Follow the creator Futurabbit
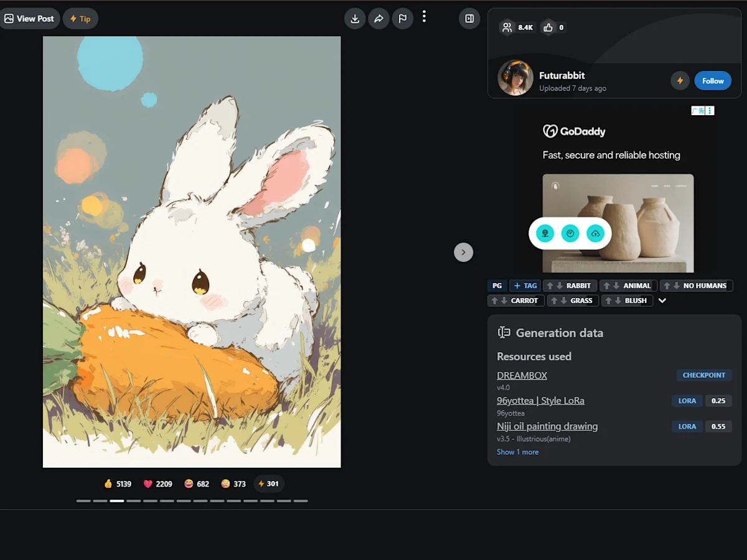 [x=713, y=81]
